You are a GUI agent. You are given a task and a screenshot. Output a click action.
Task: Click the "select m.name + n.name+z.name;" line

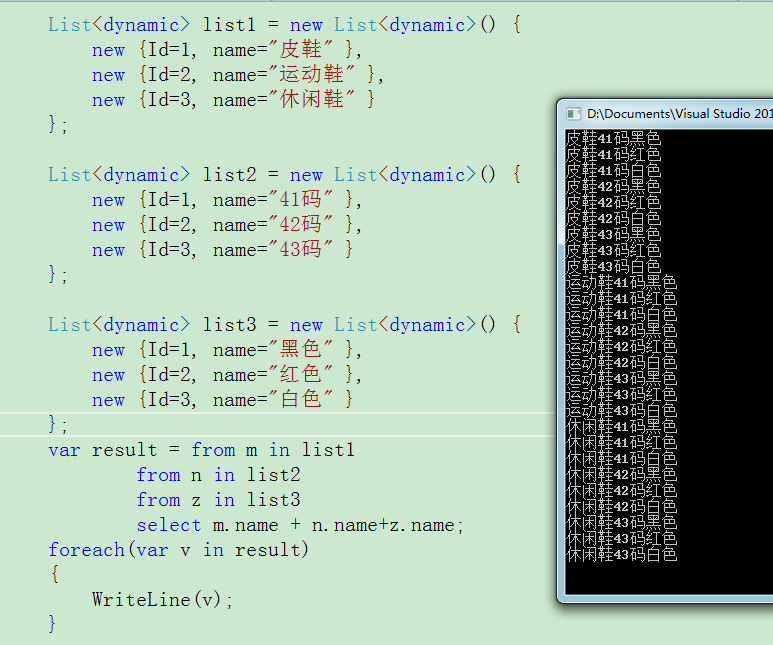300,526
